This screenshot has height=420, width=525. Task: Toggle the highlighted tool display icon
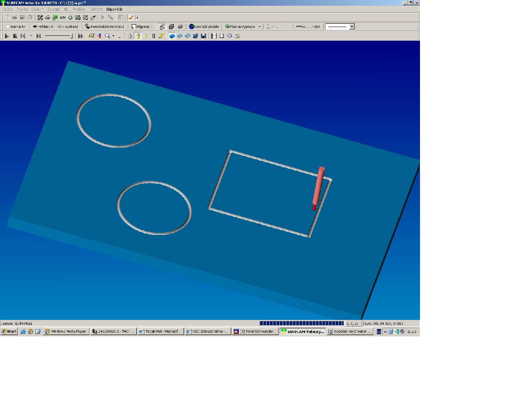coord(138,36)
